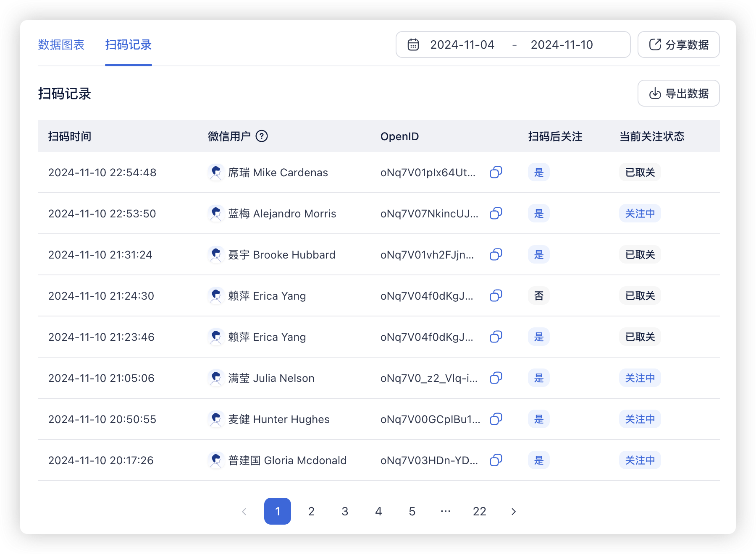756x554 pixels.
Task: Click avatar in the 21:23:46 Erica Yang row
Action: 216,337
